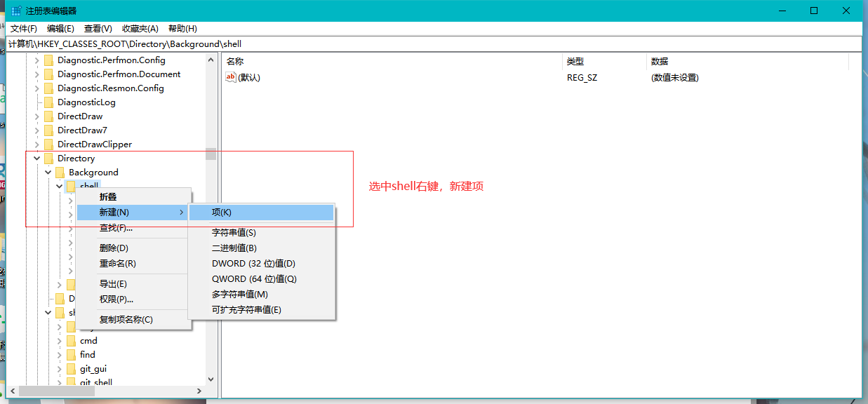Screen dimensions: 868x404
Task: Click 删除(D) in the context menu
Action: pos(133,248)
